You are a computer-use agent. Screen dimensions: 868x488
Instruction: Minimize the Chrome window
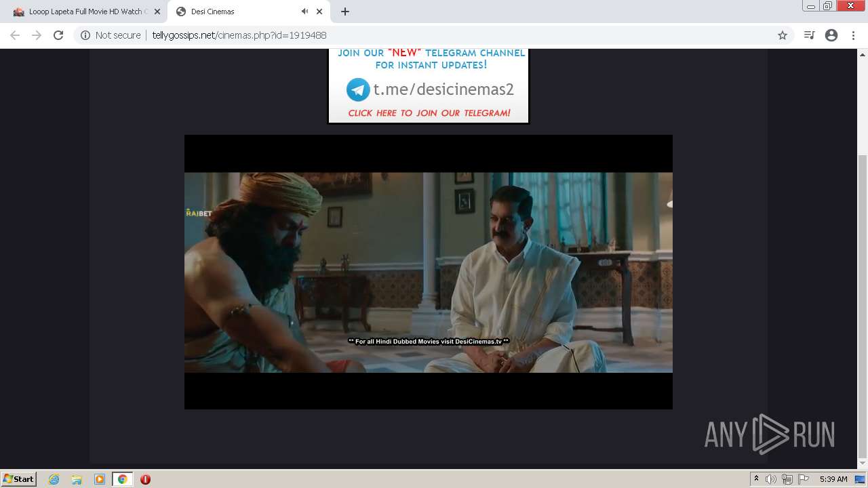tap(811, 6)
